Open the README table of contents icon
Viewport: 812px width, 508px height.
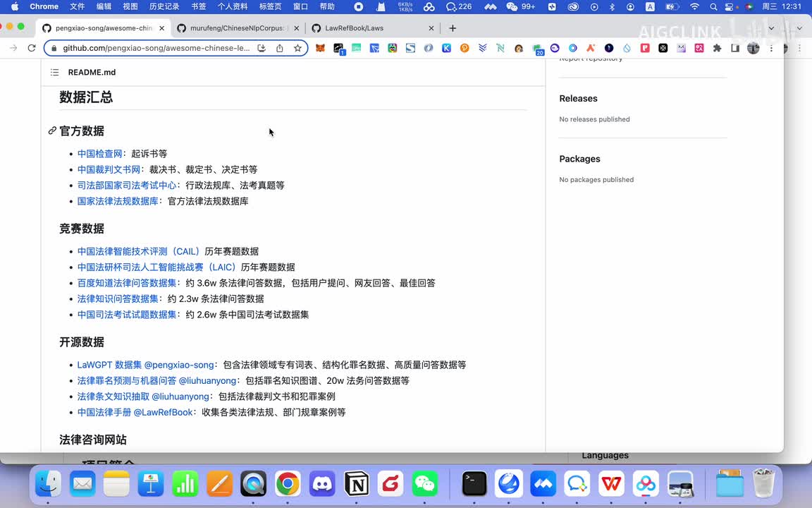pyautogui.click(x=55, y=73)
